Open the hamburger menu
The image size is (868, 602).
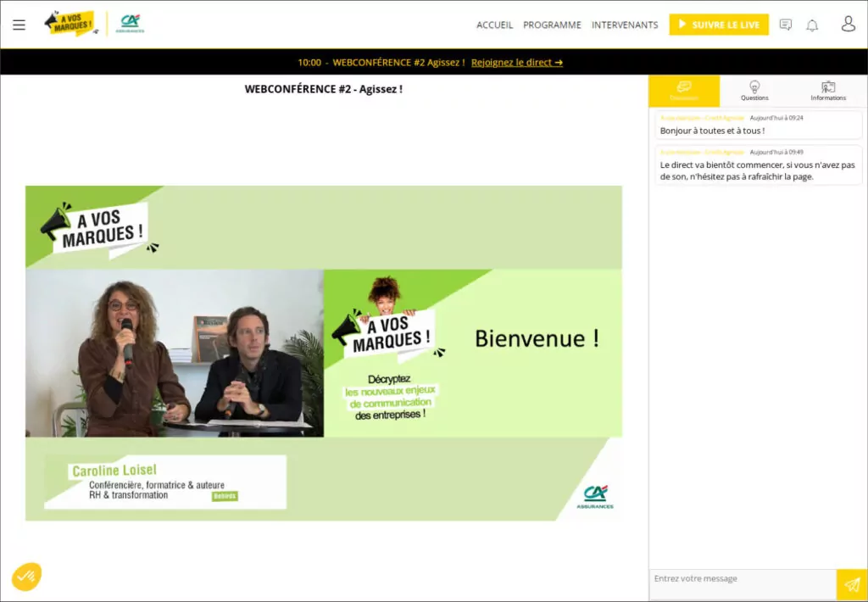pos(19,25)
